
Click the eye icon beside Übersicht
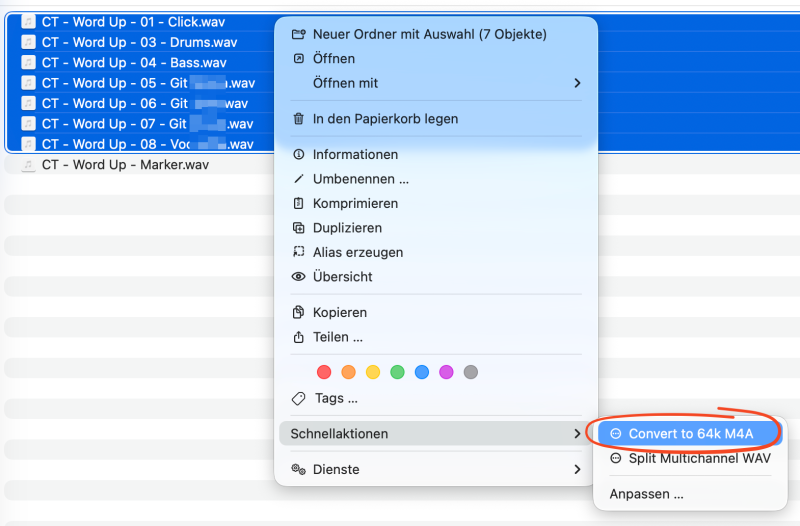click(x=298, y=277)
